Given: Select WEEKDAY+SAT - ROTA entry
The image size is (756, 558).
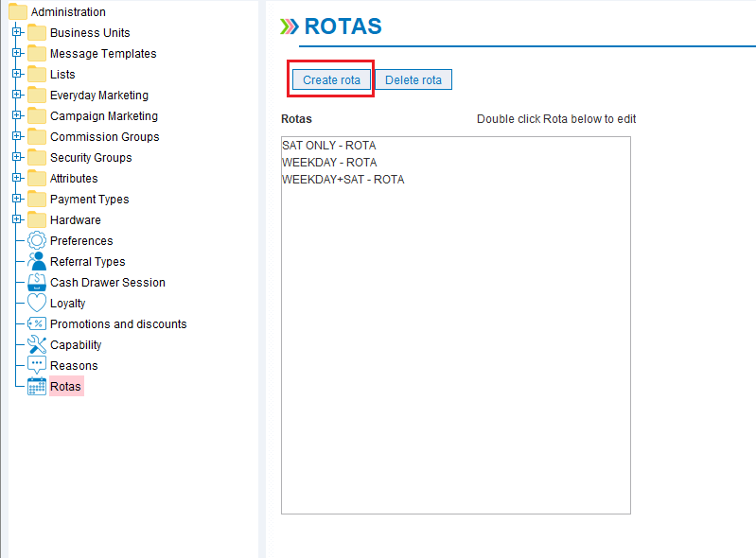Looking at the screenshot, I should pyautogui.click(x=343, y=180).
